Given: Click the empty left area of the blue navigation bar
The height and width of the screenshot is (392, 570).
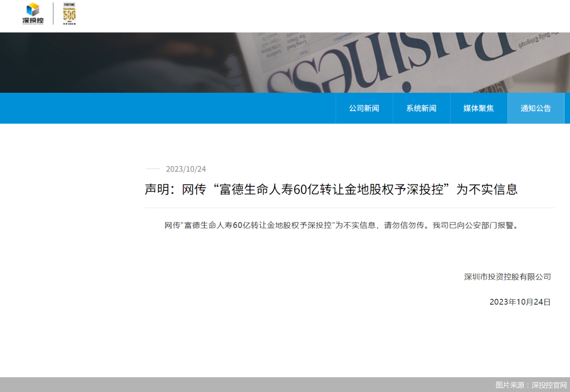Looking at the screenshot, I should (x=157, y=108).
